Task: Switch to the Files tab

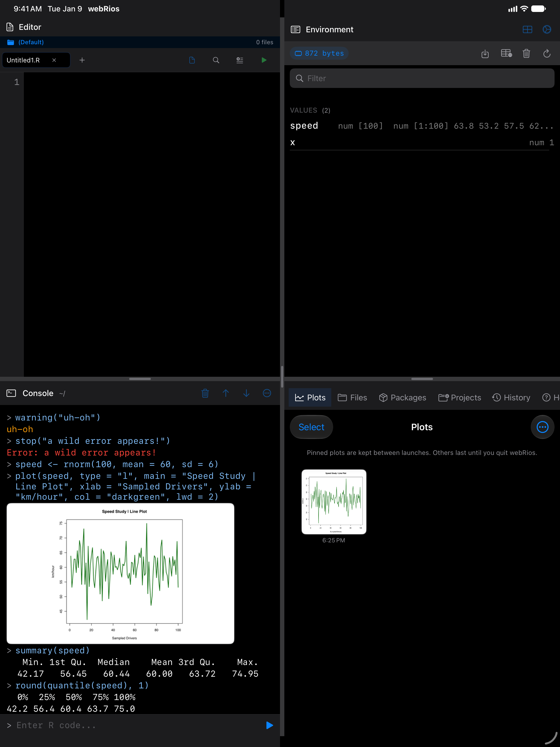Action: tap(352, 397)
